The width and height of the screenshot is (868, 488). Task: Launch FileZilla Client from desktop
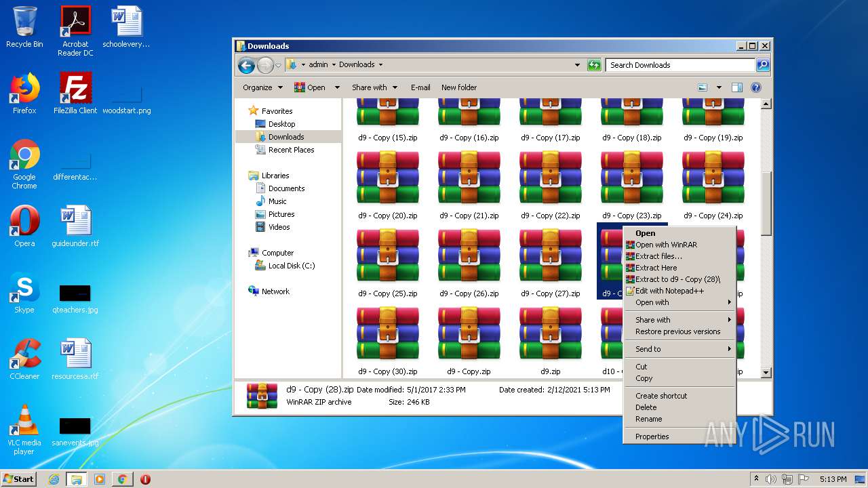point(75,94)
